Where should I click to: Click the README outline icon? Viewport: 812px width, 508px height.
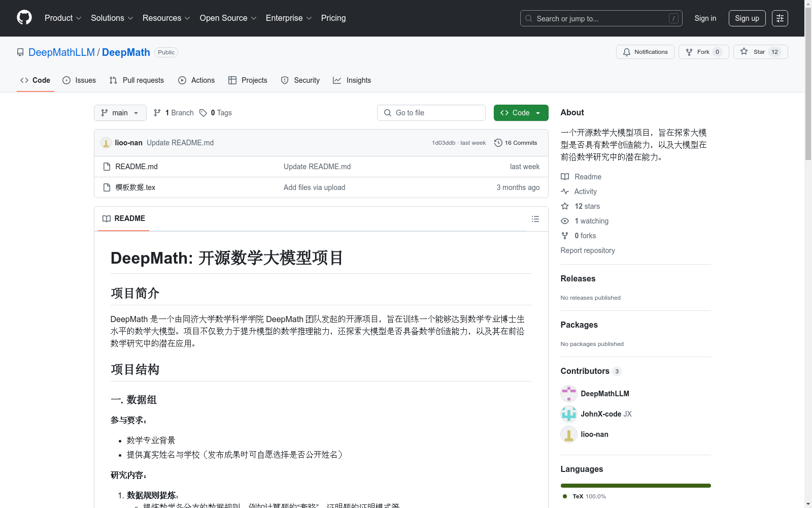(535, 219)
